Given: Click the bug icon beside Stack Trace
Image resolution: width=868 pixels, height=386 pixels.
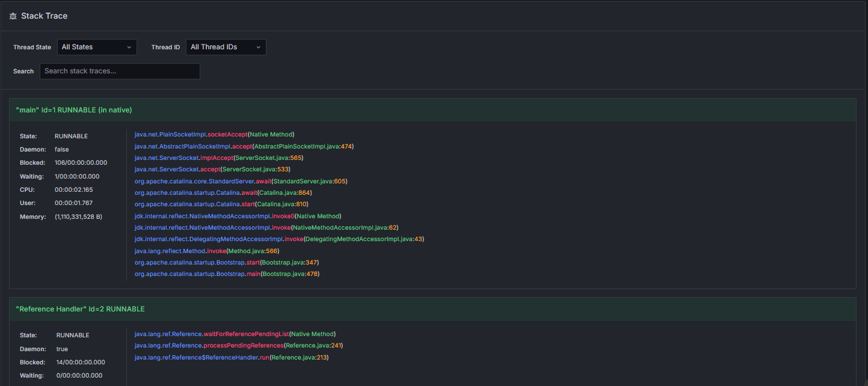Looking at the screenshot, I should [x=13, y=16].
